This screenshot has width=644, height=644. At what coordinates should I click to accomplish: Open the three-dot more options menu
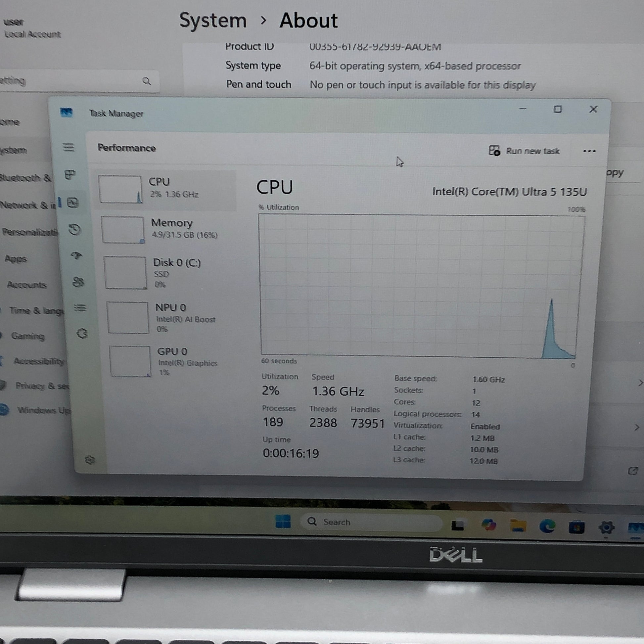click(589, 151)
